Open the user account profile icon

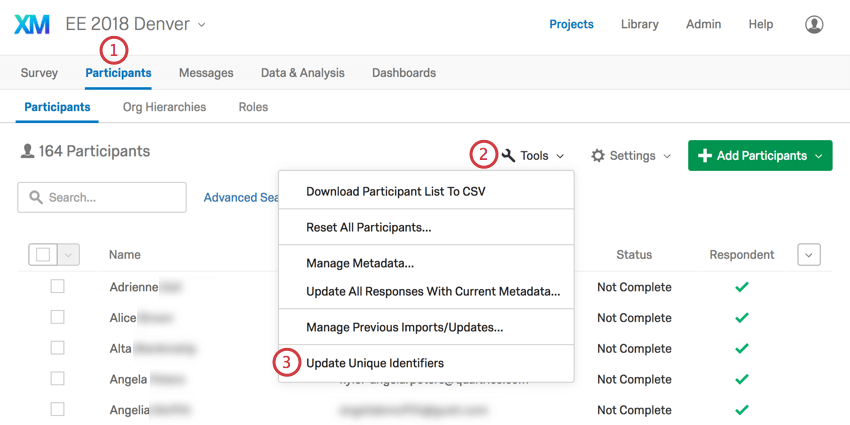pyautogui.click(x=814, y=24)
